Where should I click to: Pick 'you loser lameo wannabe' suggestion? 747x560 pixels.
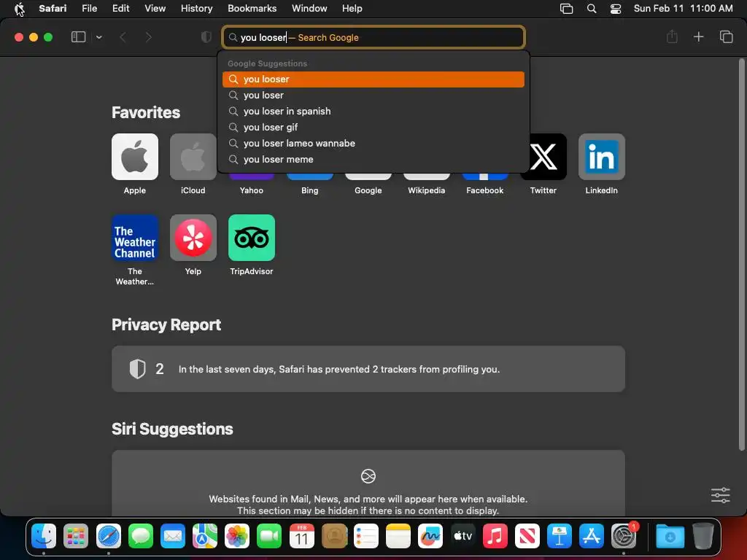point(373,144)
